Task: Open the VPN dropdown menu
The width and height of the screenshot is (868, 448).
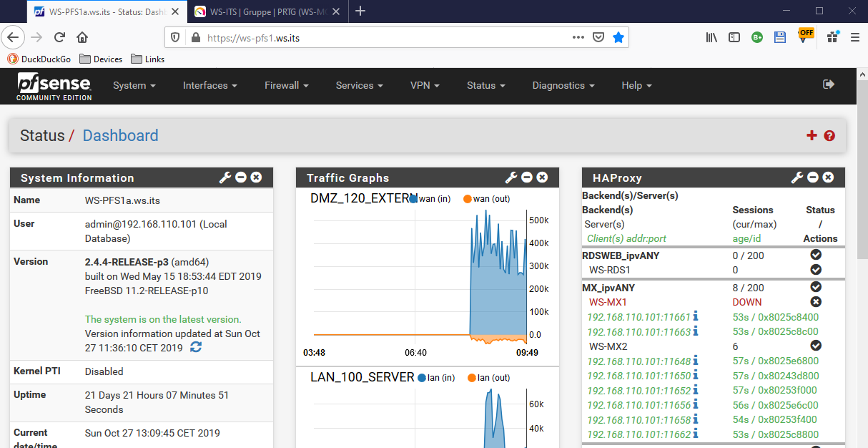Action: click(x=425, y=85)
